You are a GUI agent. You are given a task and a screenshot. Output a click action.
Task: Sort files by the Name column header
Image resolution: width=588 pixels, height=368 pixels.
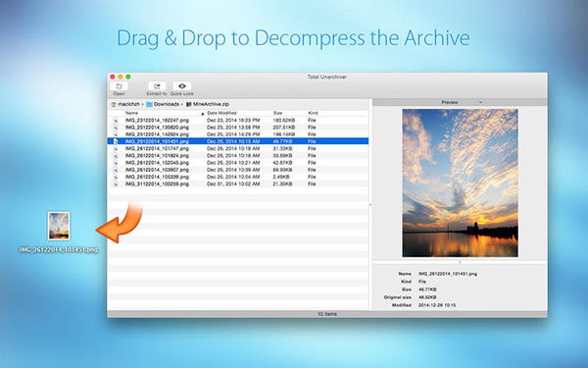coord(131,113)
